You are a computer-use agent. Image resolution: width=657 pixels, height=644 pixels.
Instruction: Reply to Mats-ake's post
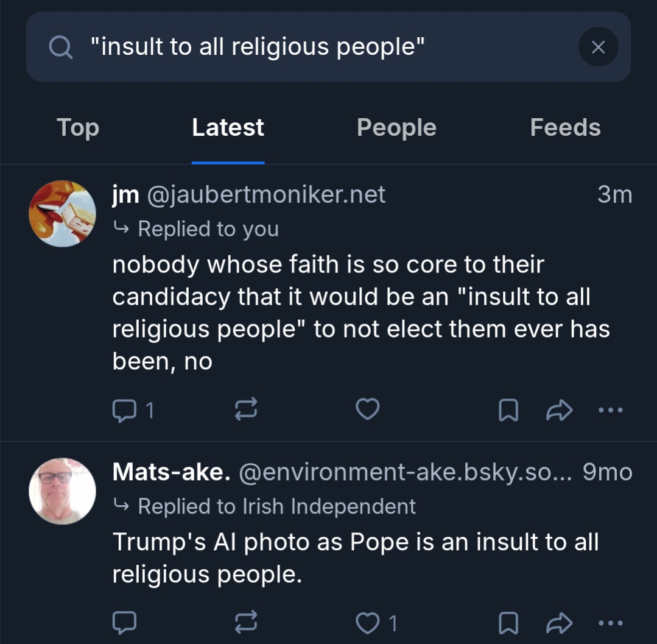coord(125,623)
